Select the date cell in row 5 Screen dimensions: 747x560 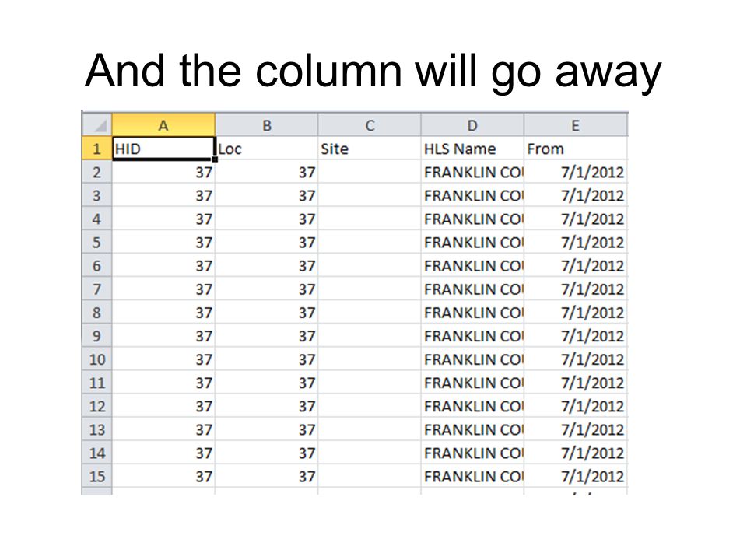[576, 243]
